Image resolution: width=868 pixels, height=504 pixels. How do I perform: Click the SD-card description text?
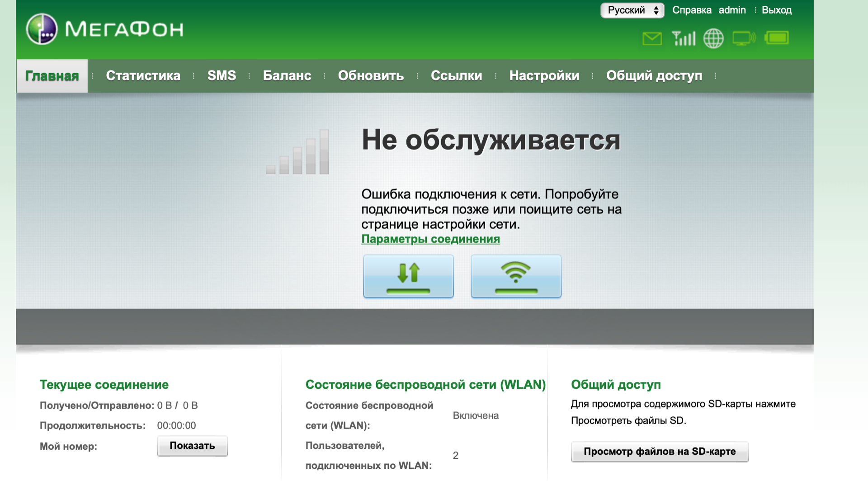(x=683, y=412)
